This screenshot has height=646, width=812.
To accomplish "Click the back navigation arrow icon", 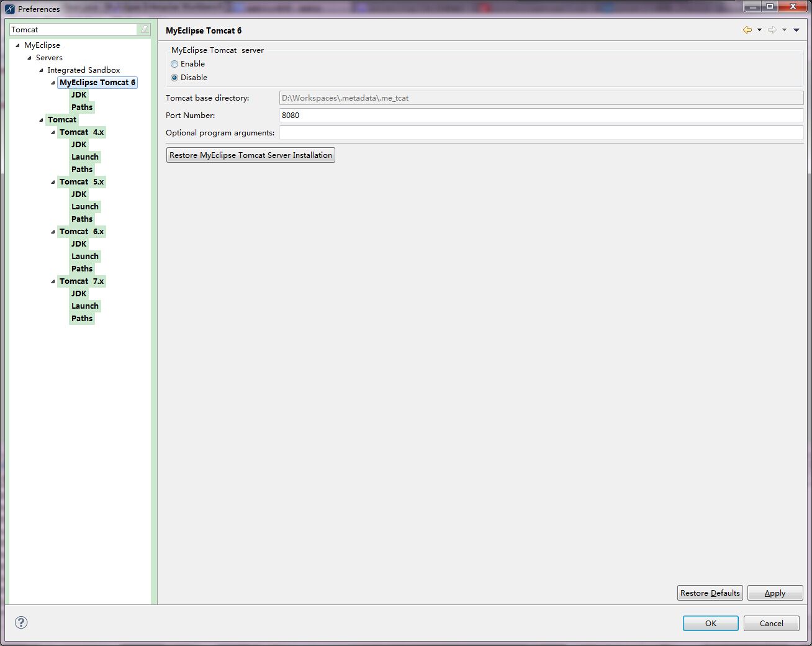I will coord(747,30).
